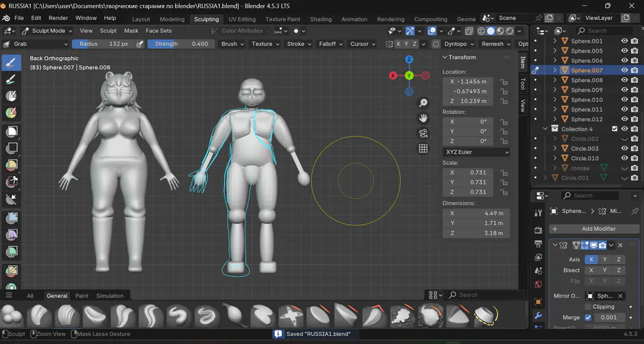Click the zoom magnifier viewport icon
The width and height of the screenshot is (644, 344).
[423, 102]
